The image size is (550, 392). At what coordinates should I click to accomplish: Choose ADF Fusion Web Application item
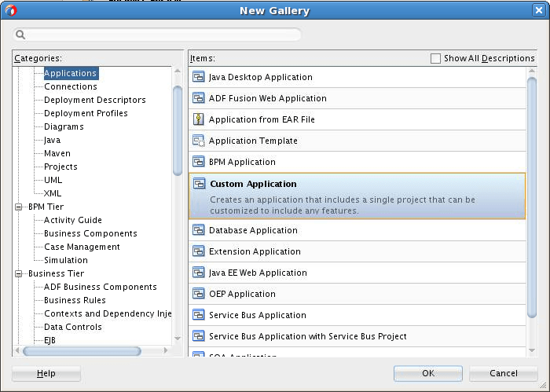(x=357, y=98)
